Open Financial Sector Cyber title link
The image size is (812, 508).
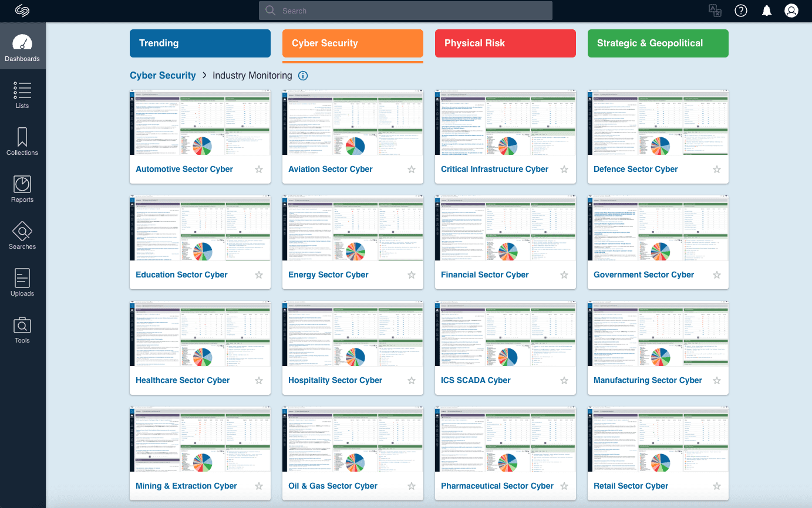coord(485,275)
